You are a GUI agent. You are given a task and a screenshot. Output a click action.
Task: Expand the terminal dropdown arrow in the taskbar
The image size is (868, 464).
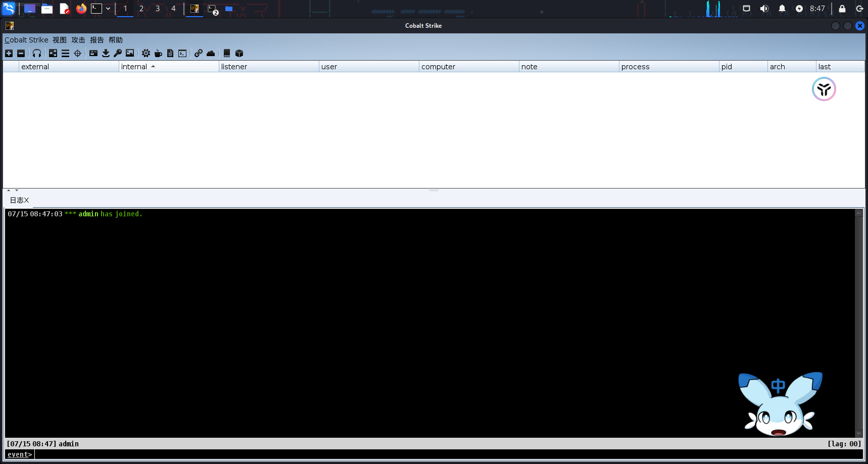coord(108,9)
